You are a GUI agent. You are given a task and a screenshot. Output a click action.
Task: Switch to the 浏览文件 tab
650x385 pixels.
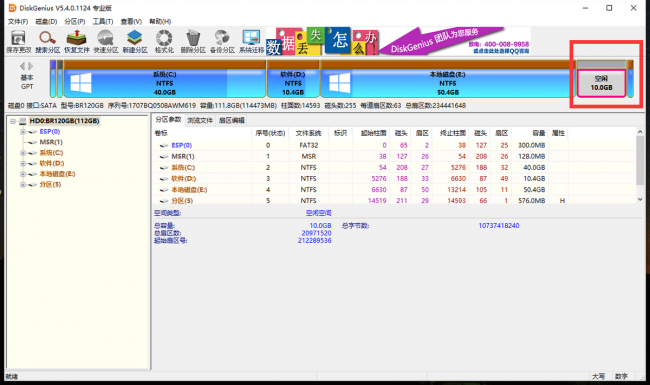point(200,120)
